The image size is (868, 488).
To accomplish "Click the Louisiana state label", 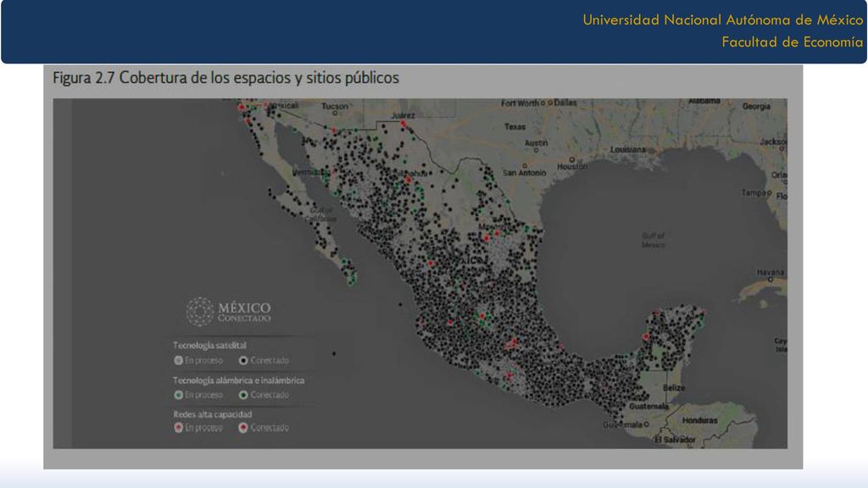I will click(628, 149).
